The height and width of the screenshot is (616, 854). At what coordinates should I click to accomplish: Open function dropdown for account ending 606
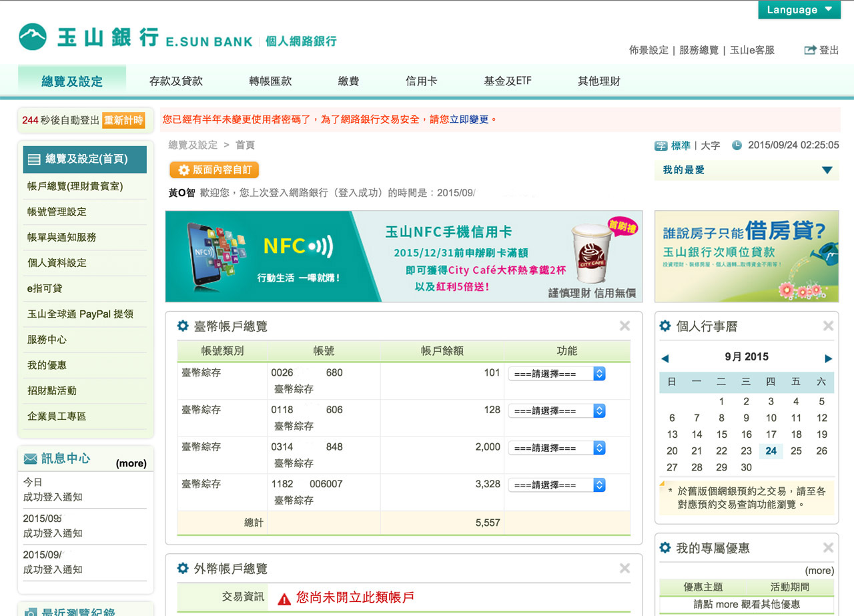click(556, 411)
